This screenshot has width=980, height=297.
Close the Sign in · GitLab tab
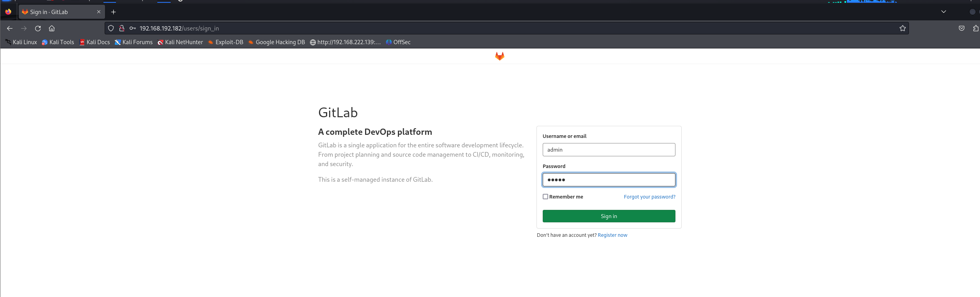click(99, 12)
